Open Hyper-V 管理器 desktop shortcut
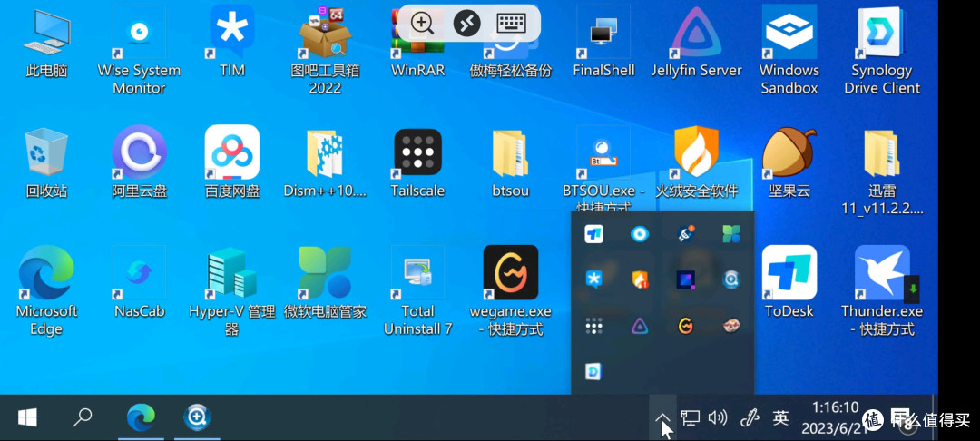Screen dimensions: 980x441 click(x=232, y=290)
